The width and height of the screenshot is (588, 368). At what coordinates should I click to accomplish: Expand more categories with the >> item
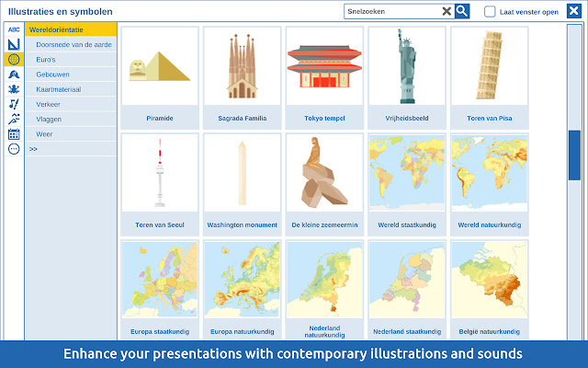[33, 148]
